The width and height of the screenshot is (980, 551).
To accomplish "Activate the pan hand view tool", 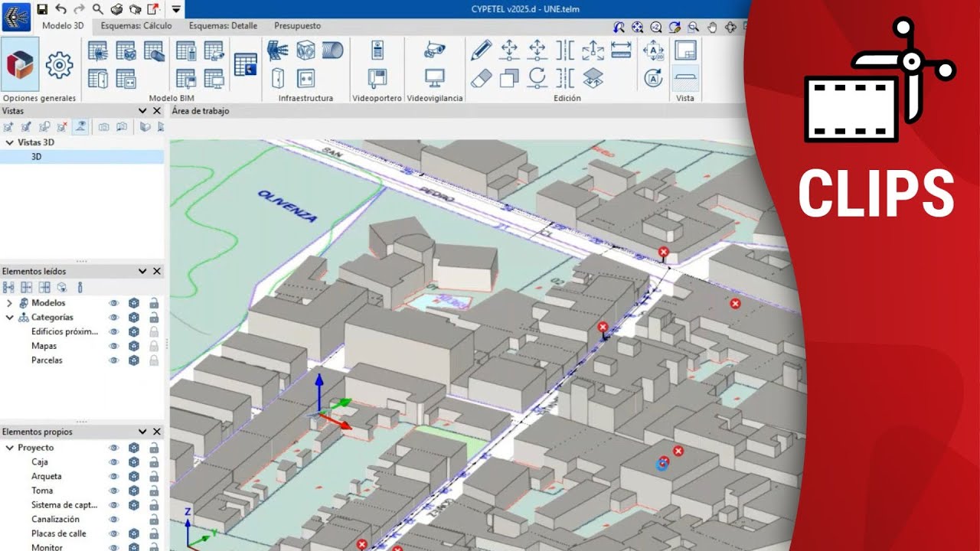I will pyautogui.click(x=712, y=27).
